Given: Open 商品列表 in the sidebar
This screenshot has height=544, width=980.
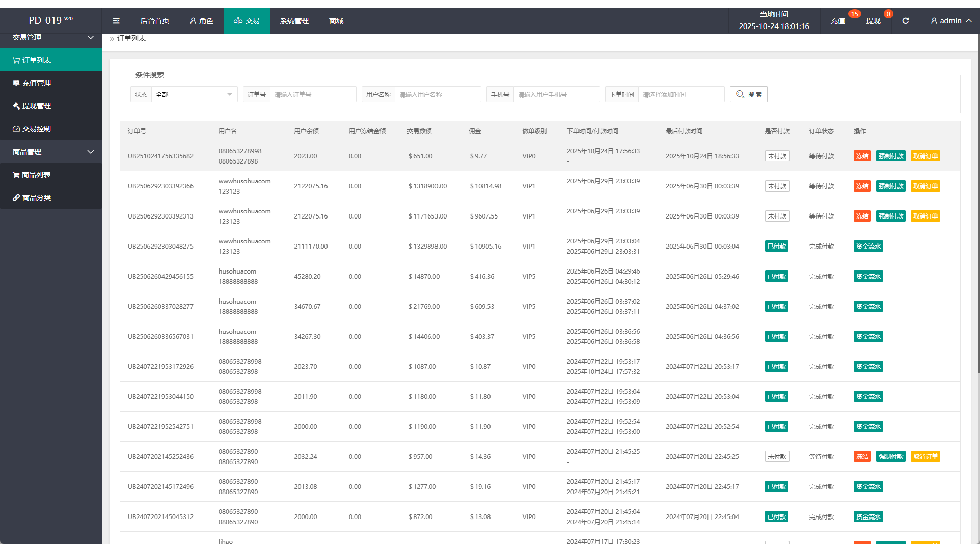Looking at the screenshot, I should (x=36, y=175).
